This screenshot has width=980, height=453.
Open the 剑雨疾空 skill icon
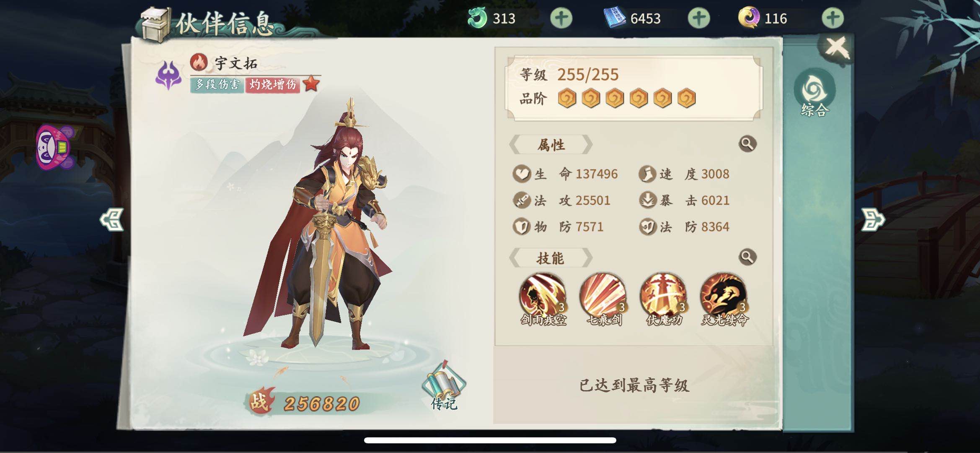[543, 296]
